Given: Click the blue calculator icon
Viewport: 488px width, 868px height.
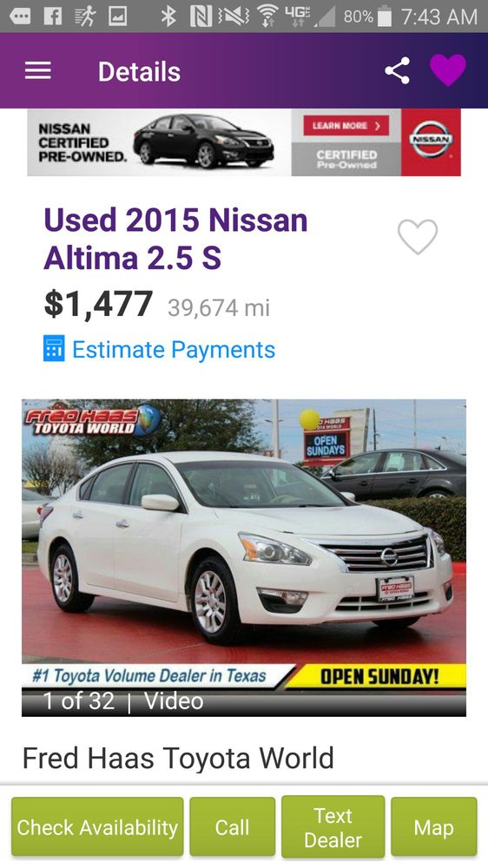Looking at the screenshot, I should tap(54, 349).
